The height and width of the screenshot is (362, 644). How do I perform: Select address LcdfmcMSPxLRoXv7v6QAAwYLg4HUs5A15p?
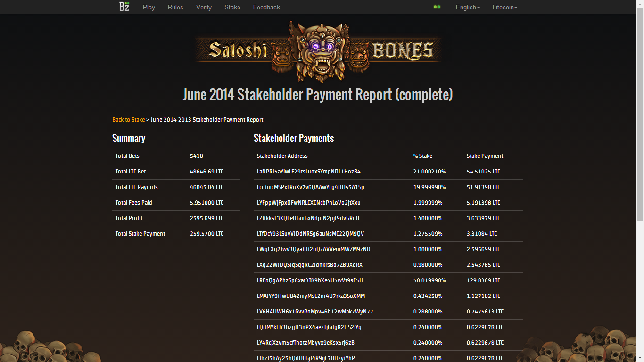(x=311, y=187)
